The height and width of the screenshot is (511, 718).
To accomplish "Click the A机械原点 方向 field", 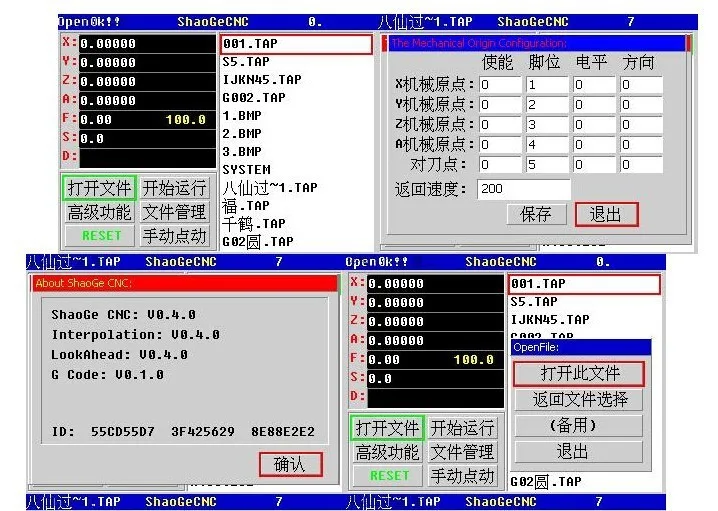I will [642, 145].
